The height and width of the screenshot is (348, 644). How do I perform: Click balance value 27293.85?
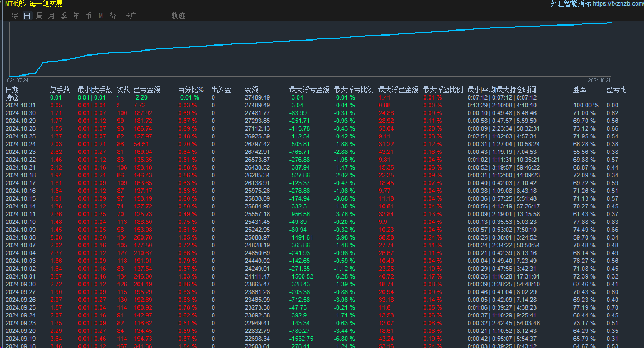258,121
